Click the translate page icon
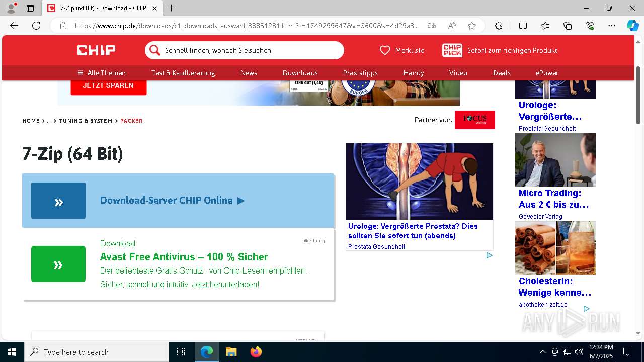 pos(432,26)
